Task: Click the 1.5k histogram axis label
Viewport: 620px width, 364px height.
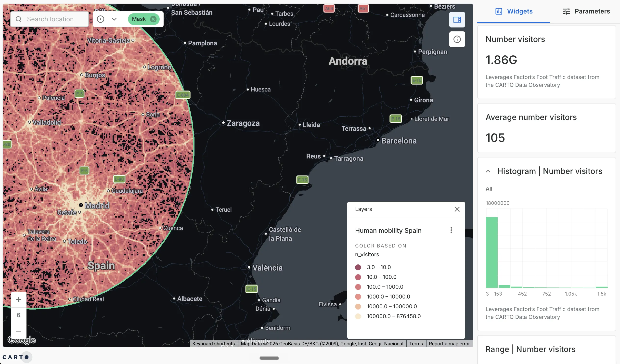Action: pos(602,294)
